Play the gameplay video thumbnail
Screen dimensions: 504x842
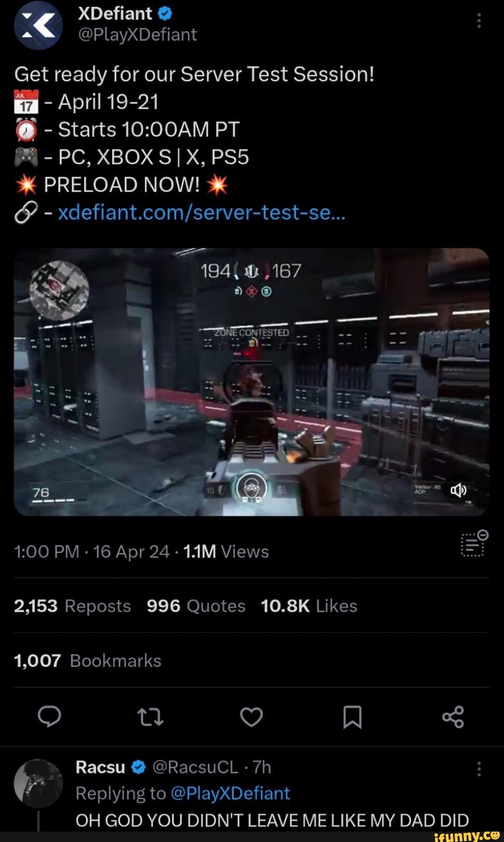pyautogui.click(x=251, y=382)
